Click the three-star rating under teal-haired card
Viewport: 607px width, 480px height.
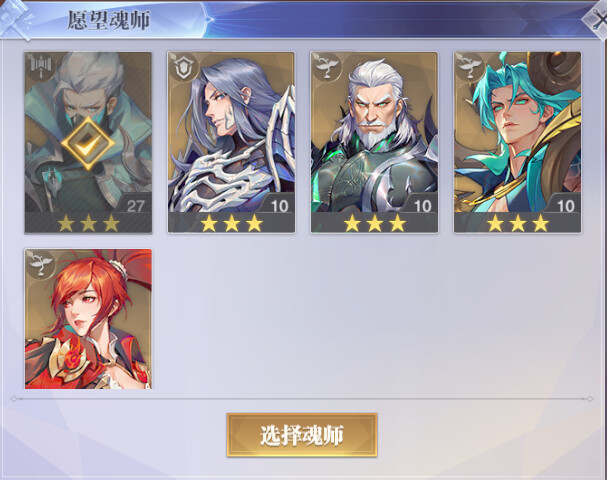(x=518, y=223)
